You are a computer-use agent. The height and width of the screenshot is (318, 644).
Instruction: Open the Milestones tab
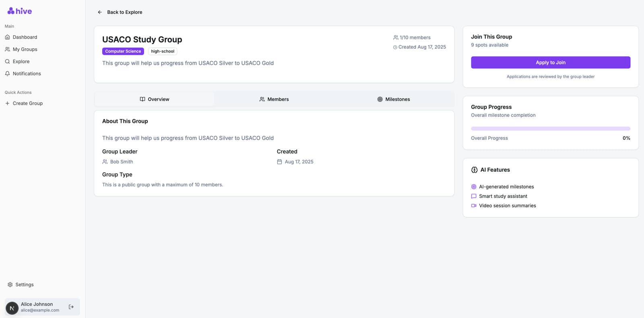tap(394, 99)
